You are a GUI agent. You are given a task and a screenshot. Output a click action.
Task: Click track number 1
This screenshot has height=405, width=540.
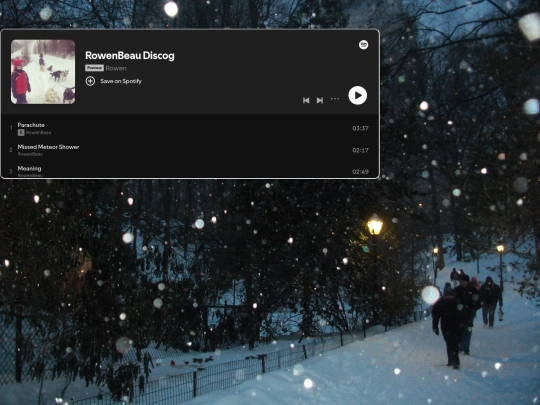(11, 128)
